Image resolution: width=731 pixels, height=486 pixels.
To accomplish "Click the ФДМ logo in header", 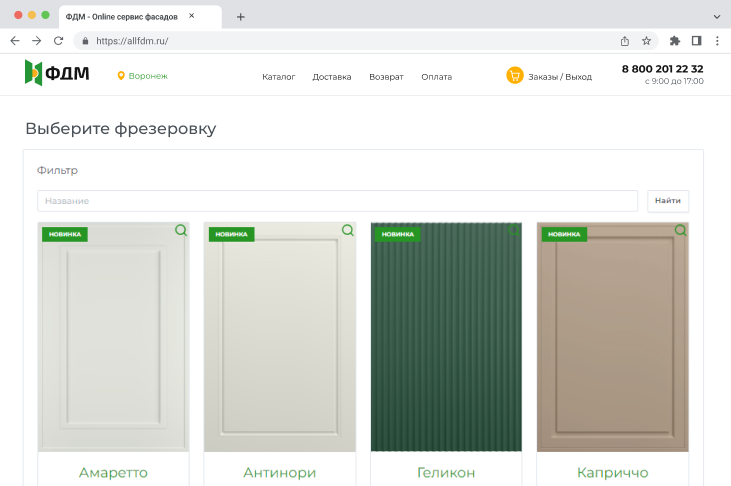I will pyautogui.click(x=57, y=73).
